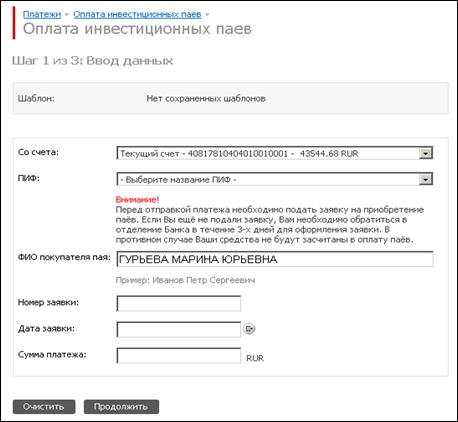Image resolution: width=458 pixels, height=422 pixels.
Task: Open the calendar picker icon for Дата заявки
Action: coord(249,329)
